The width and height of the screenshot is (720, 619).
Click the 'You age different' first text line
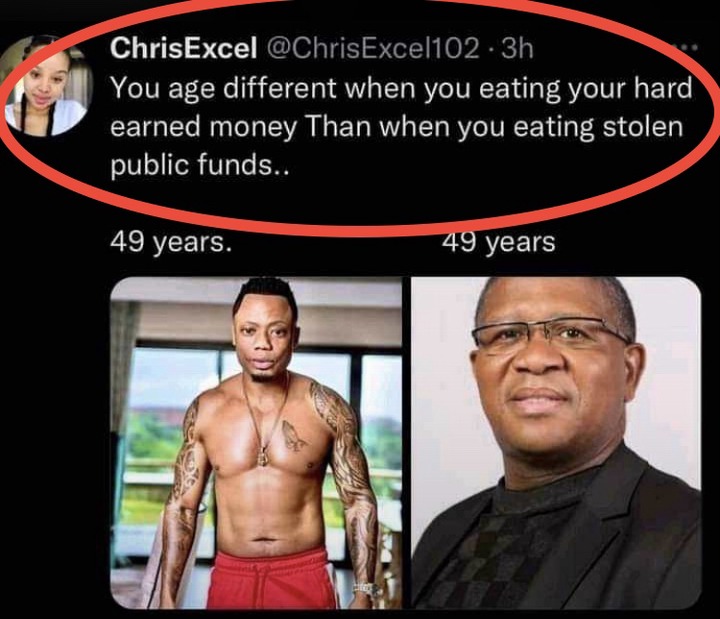[x=401, y=89]
